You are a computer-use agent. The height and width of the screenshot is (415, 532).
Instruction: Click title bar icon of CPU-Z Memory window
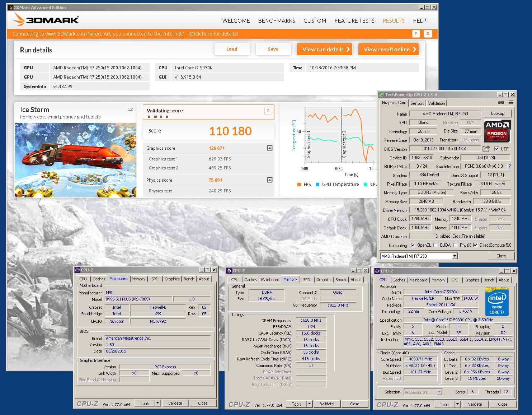(x=229, y=271)
